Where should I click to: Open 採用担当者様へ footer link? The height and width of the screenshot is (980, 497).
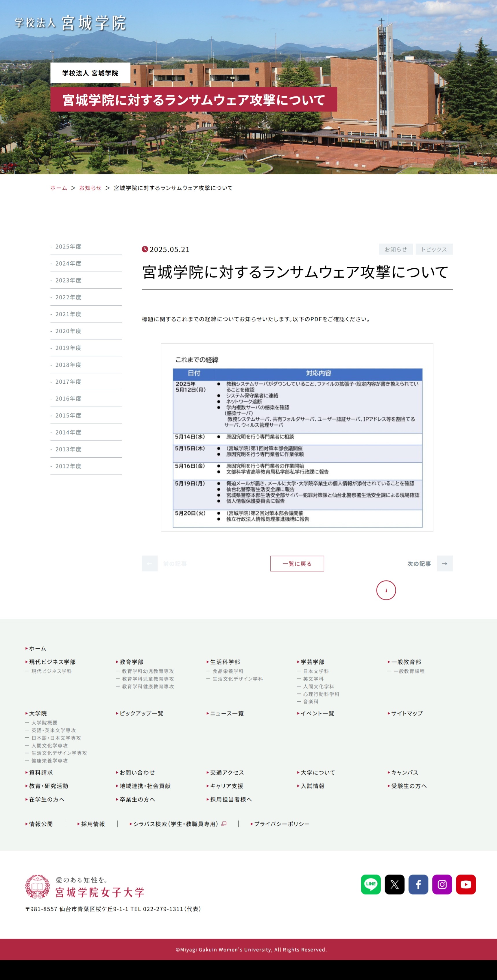click(x=229, y=799)
